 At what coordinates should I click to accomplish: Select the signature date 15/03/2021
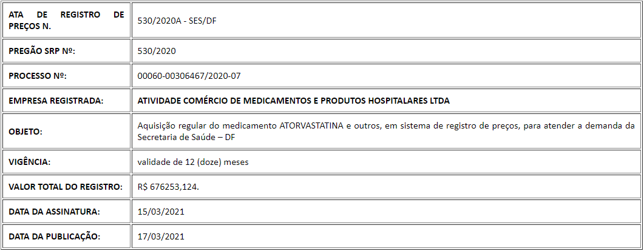(x=161, y=212)
